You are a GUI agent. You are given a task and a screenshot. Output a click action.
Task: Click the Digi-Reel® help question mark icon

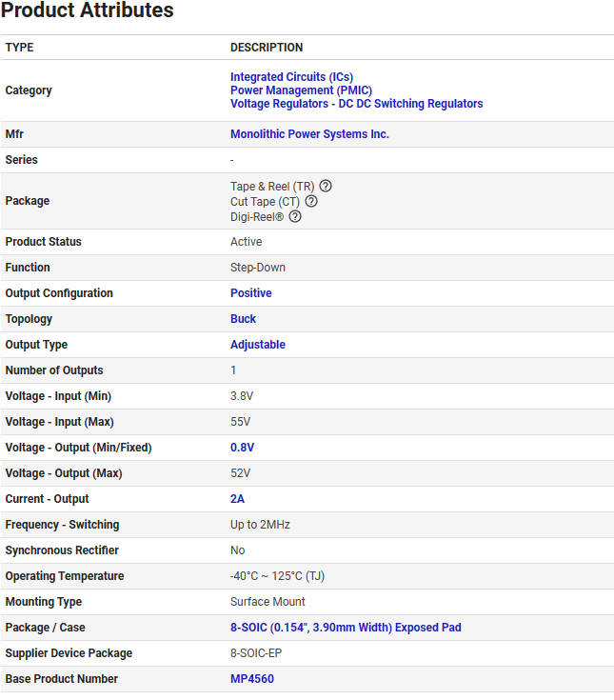point(295,216)
